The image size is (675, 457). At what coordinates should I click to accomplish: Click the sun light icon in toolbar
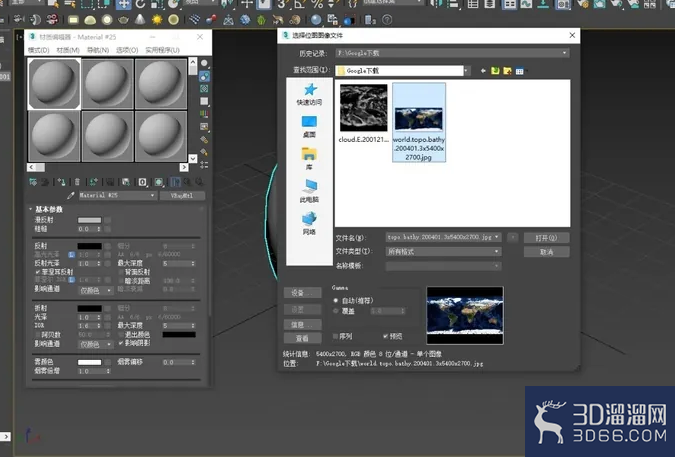tap(157, 20)
